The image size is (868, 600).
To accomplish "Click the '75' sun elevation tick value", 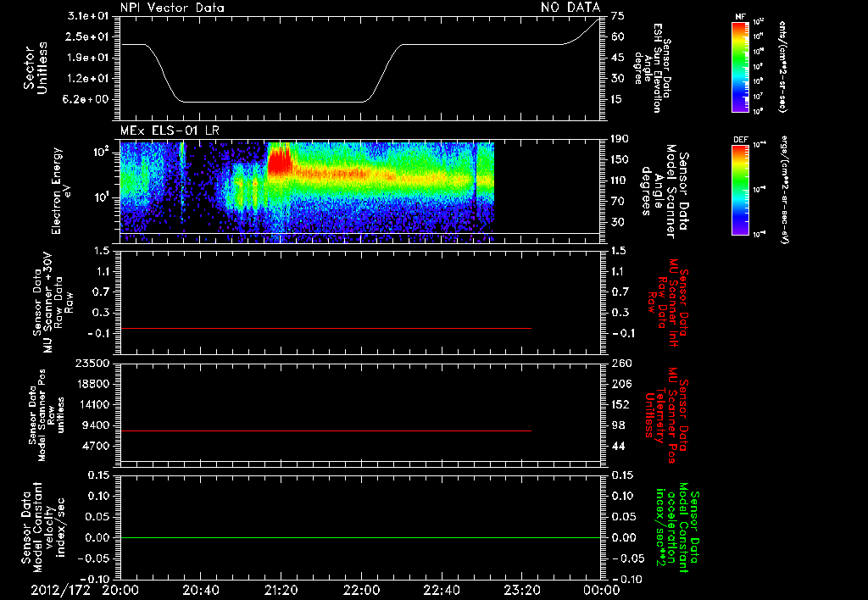I will [618, 16].
